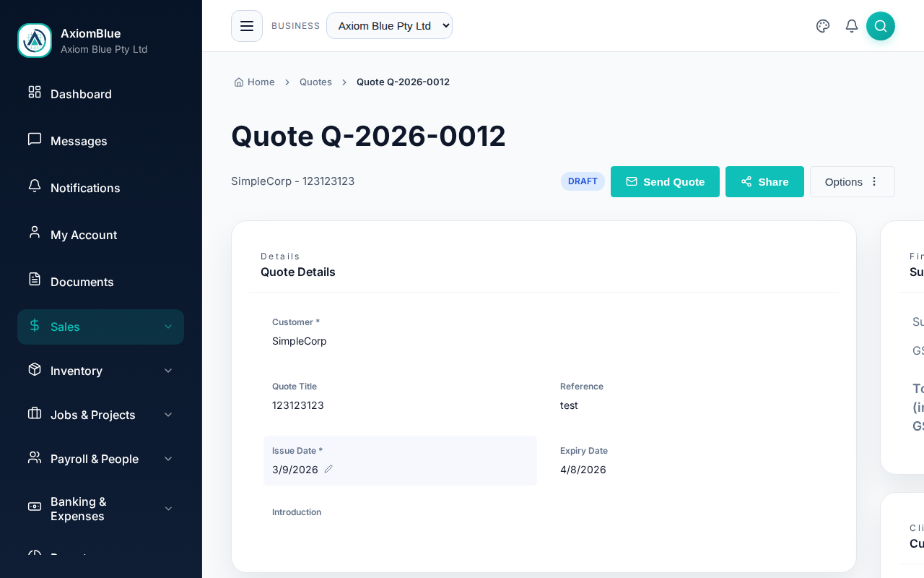This screenshot has height=578, width=924.
Task: Open the Business selector dropdown
Action: click(x=389, y=26)
